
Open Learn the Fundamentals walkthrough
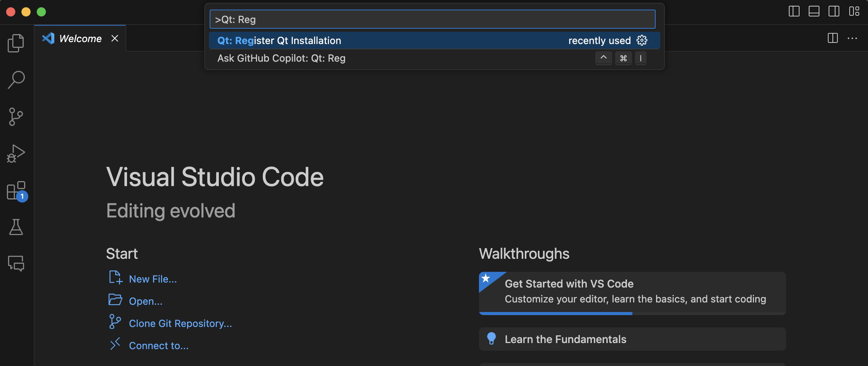click(x=565, y=339)
